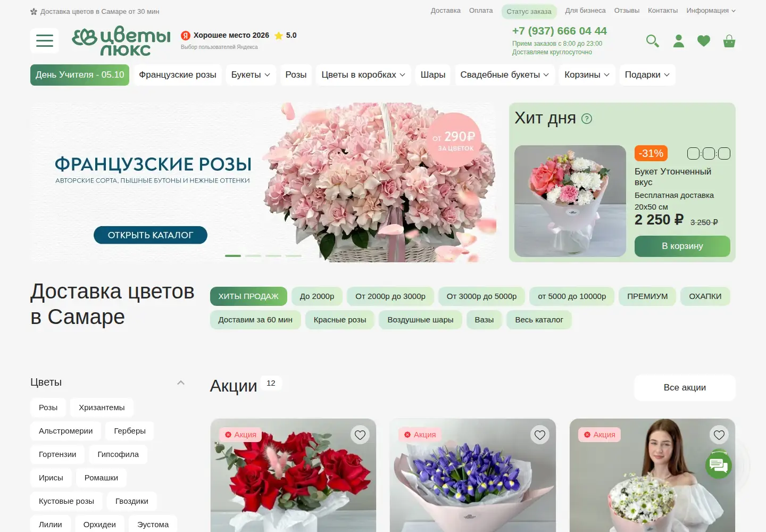The height and width of the screenshot is (532, 766).
Task: Select the second banner slide indicator
Action: (253, 256)
